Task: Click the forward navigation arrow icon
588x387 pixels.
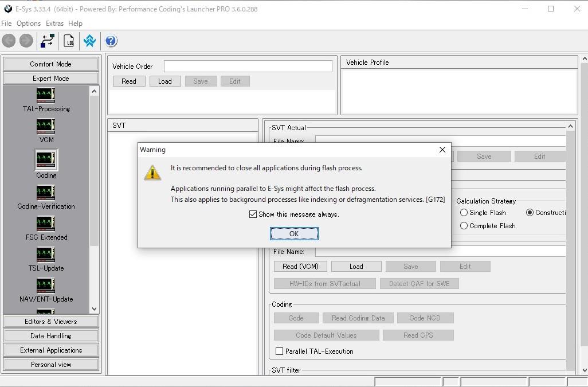Action: pyautogui.click(x=26, y=41)
